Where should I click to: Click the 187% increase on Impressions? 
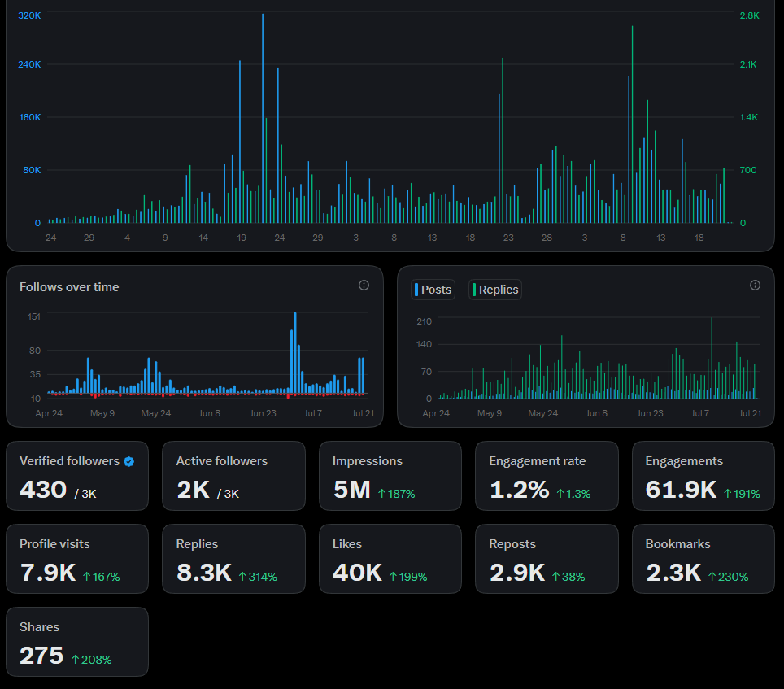point(397,494)
